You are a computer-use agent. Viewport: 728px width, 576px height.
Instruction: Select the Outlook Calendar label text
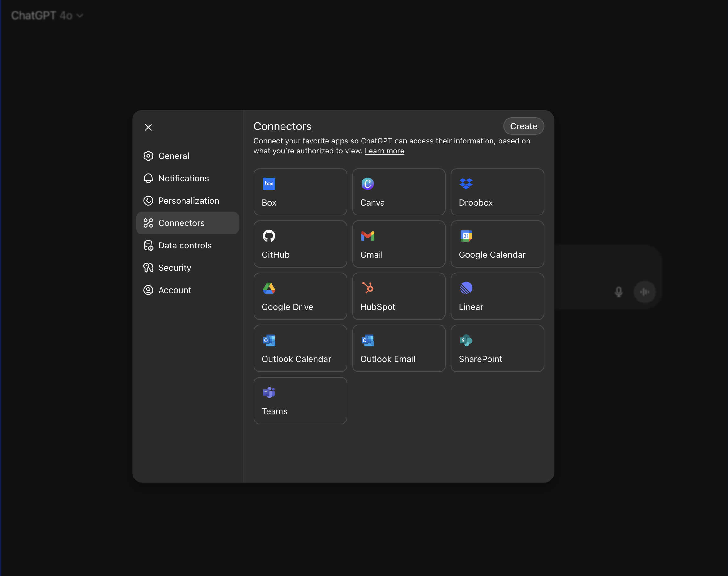pos(296,359)
